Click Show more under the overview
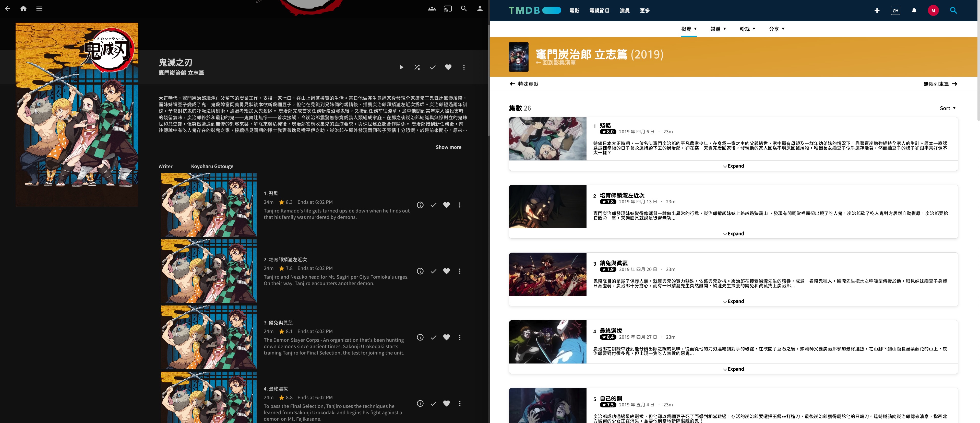The image size is (980, 423). (x=448, y=147)
